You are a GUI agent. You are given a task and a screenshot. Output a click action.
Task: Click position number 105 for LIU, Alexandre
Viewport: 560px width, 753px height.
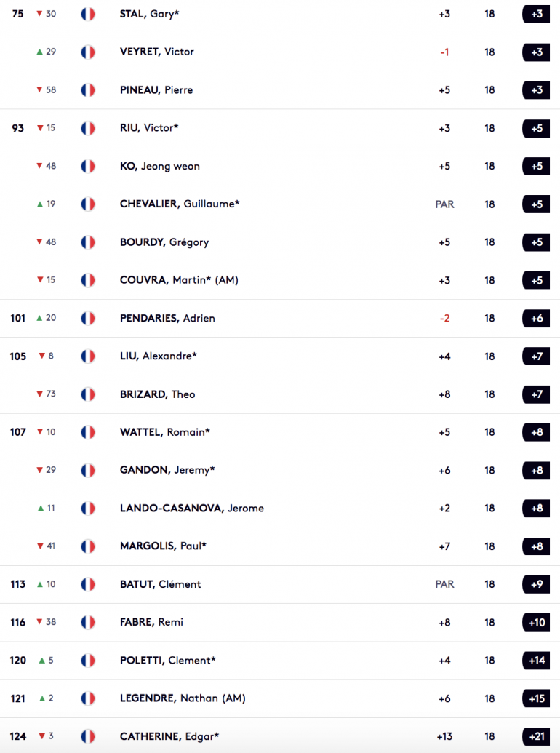pos(17,356)
